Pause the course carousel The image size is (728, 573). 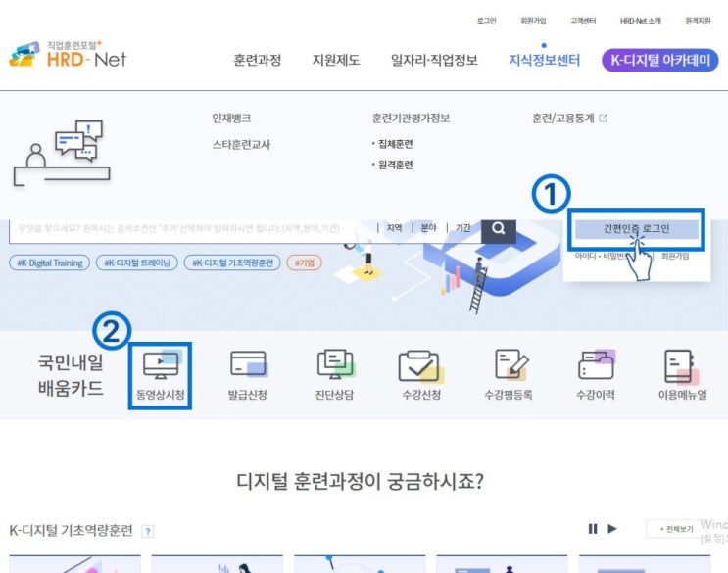tap(593, 529)
